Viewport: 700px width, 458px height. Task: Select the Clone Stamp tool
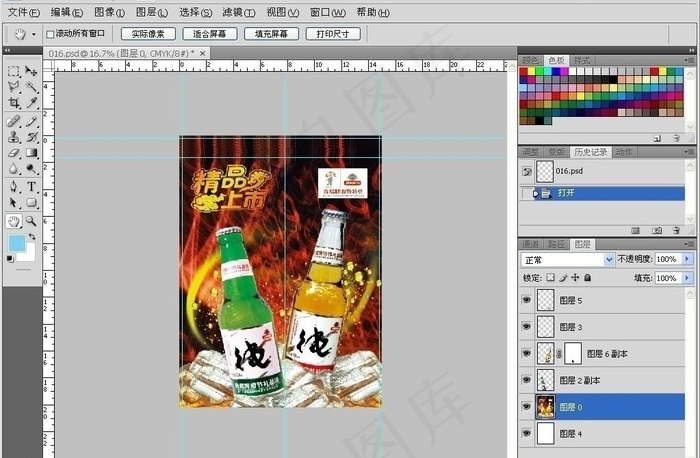pos(13,137)
